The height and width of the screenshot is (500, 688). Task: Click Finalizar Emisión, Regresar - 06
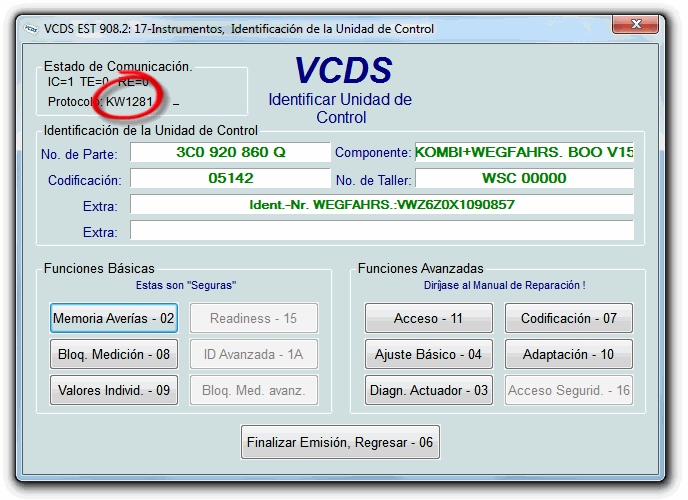[340, 442]
